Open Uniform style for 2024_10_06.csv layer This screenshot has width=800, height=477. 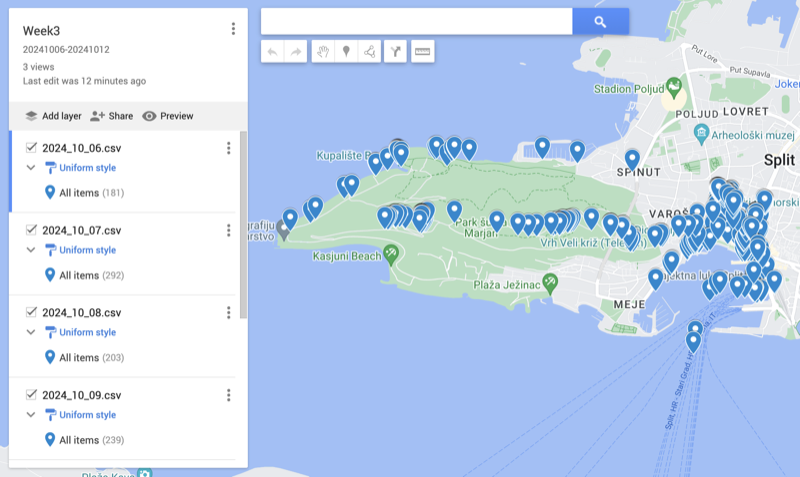tap(87, 168)
